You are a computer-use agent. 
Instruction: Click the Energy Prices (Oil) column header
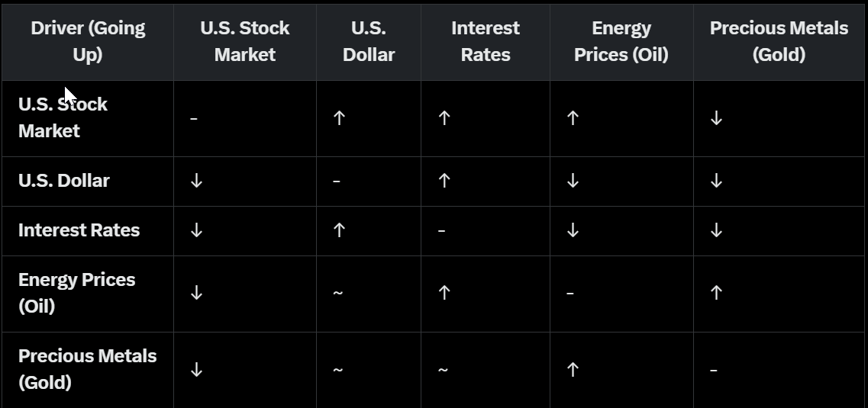pos(621,41)
